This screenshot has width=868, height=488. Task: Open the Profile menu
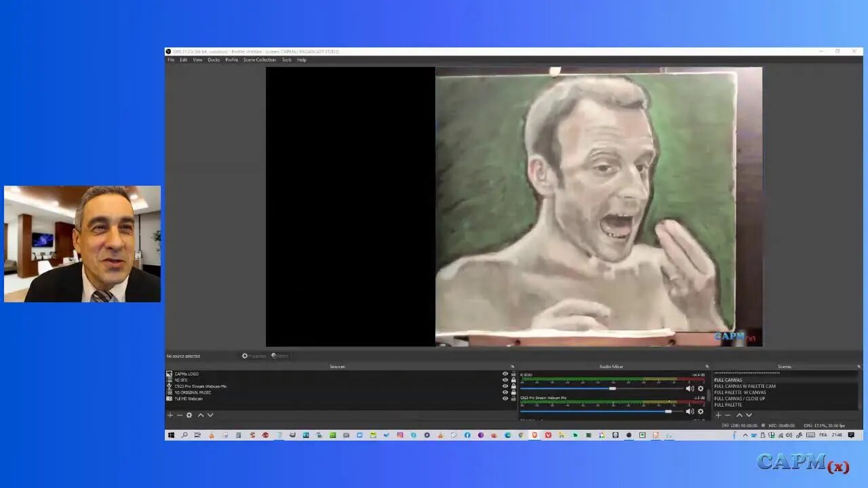click(232, 60)
